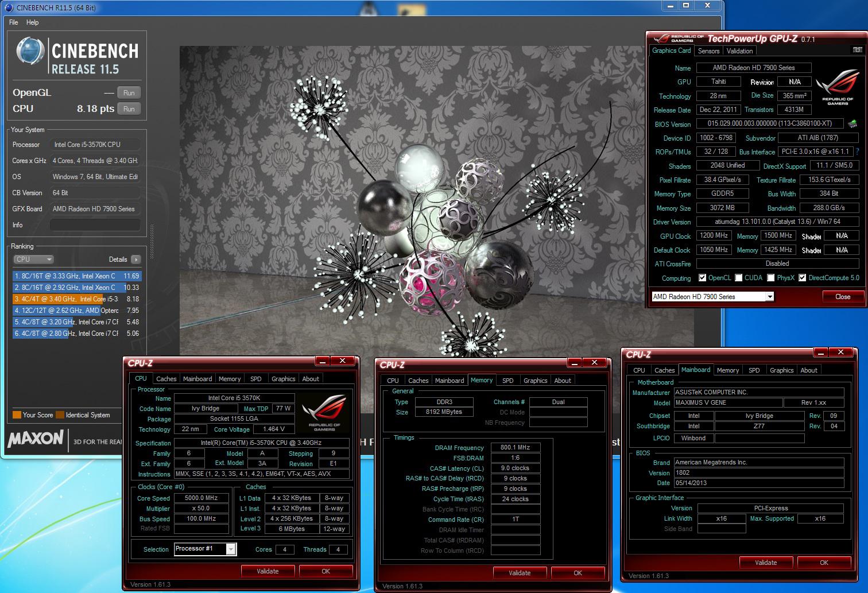Image resolution: width=868 pixels, height=593 pixels.
Task: Click Validate in CPU-Z Mainboard window
Action: click(766, 563)
